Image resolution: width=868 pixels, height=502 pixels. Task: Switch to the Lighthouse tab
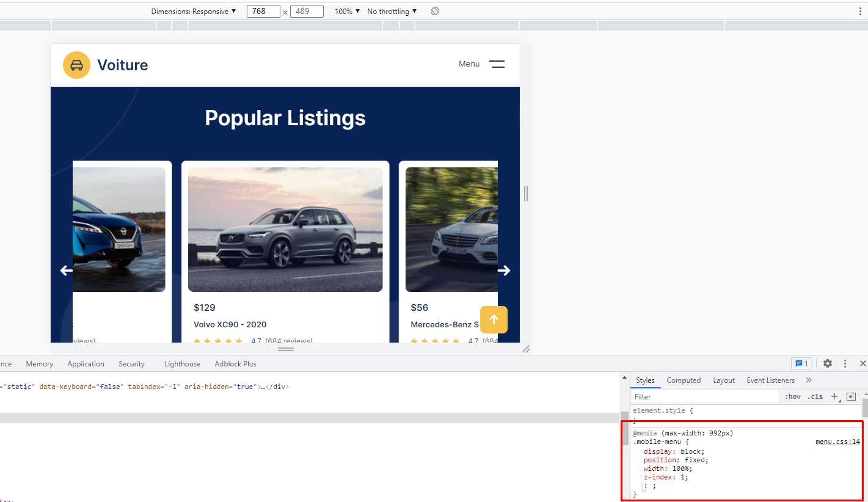183,364
